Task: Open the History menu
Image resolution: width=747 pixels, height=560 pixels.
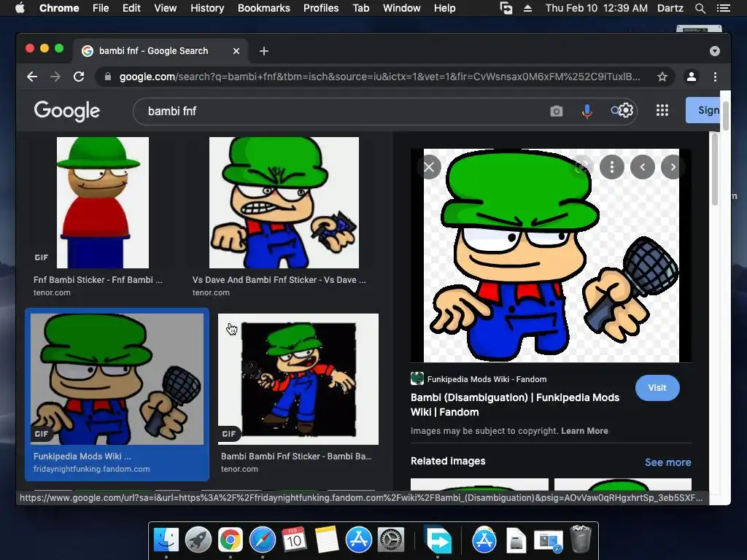Action: pos(207,8)
